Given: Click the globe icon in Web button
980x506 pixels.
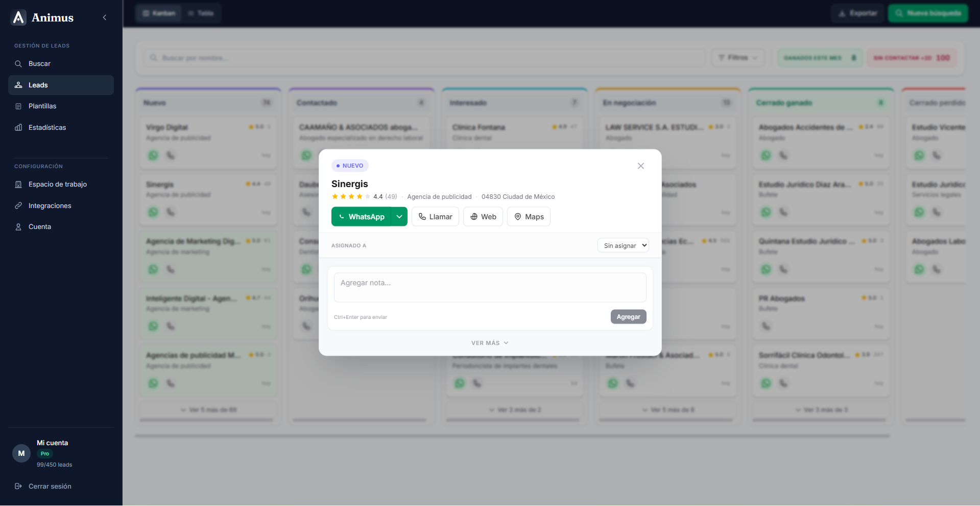Looking at the screenshot, I should pos(474,217).
